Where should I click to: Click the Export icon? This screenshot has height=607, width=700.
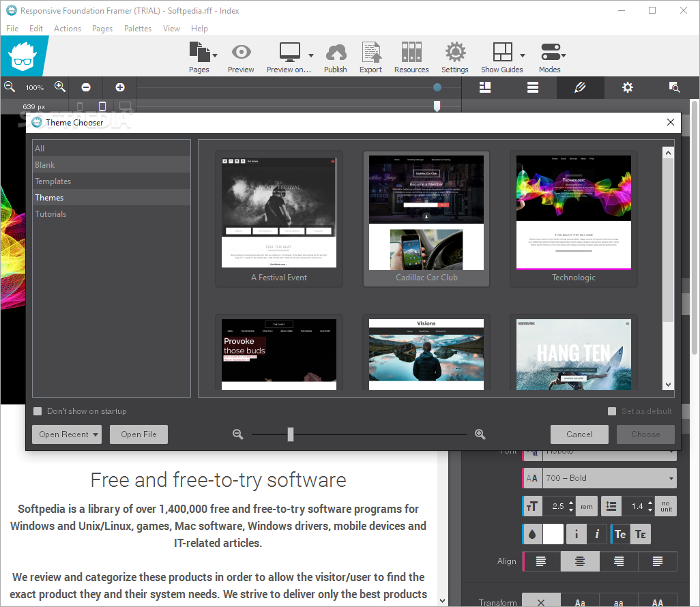pyautogui.click(x=371, y=53)
